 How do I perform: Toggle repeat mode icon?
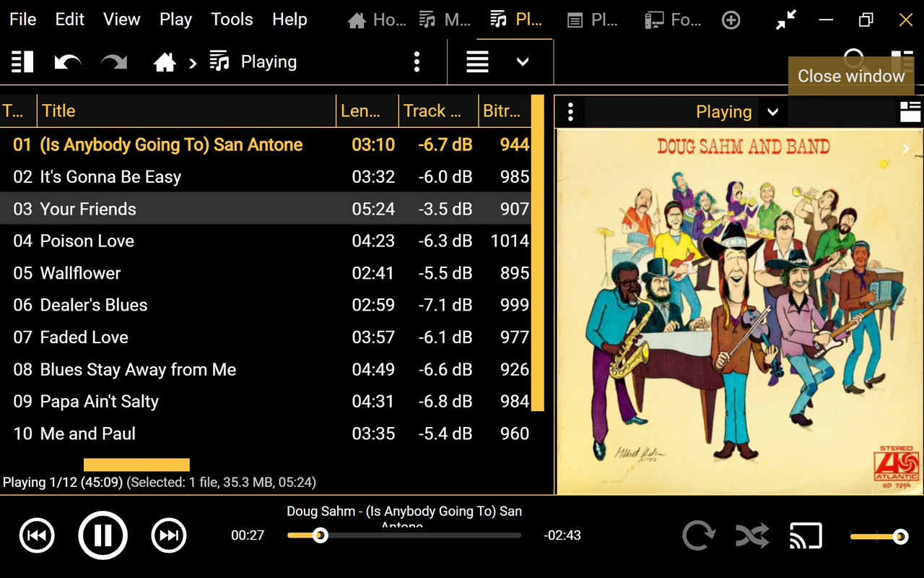[699, 535]
